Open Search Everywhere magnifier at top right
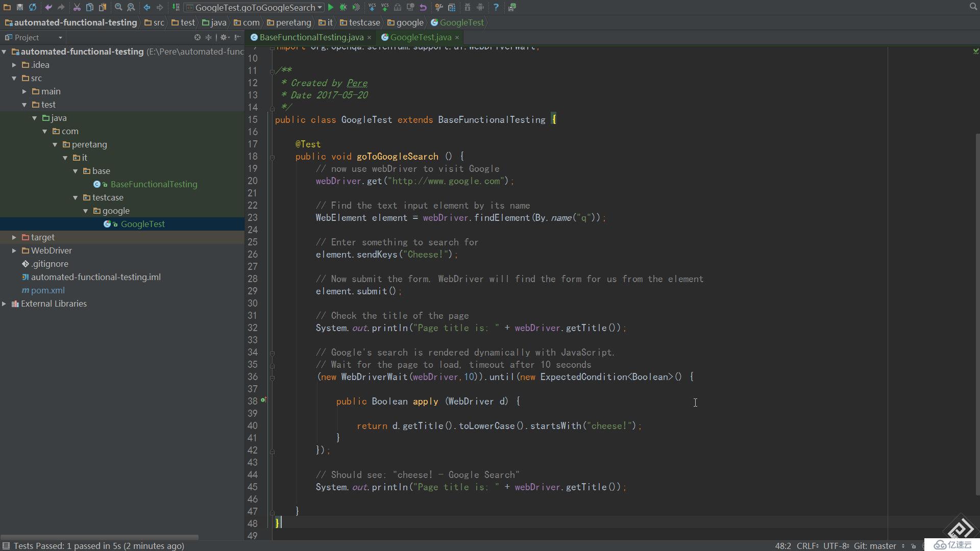The height and width of the screenshot is (551, 980). pos(973,7)
